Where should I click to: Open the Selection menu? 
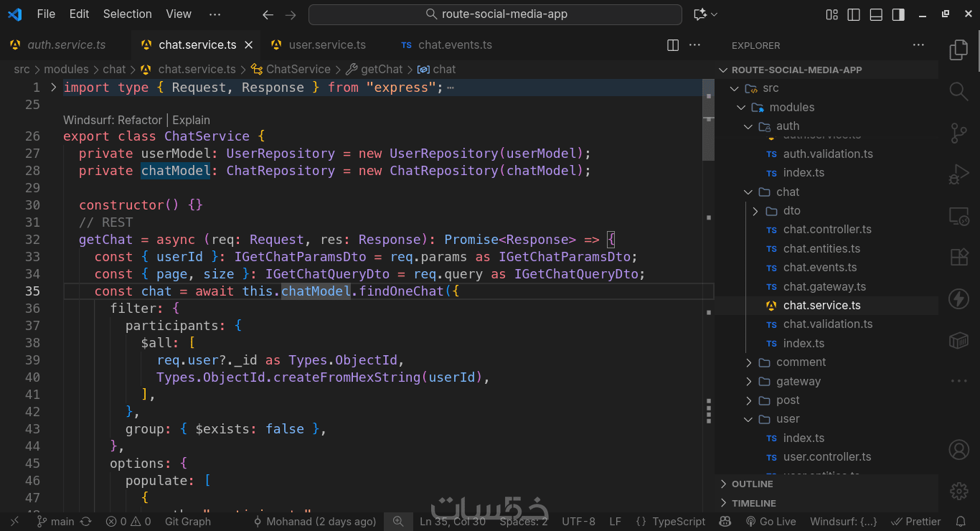[x=128, y=14]
